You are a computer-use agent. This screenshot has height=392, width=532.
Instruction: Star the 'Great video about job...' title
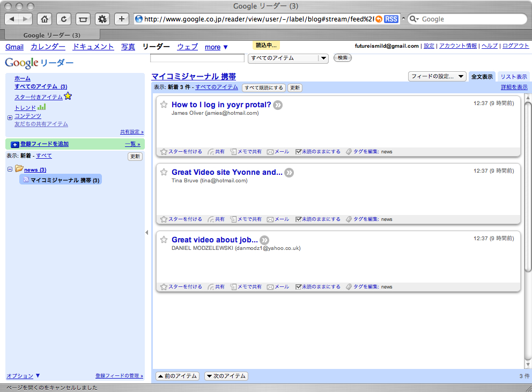(x=164, y=240)
